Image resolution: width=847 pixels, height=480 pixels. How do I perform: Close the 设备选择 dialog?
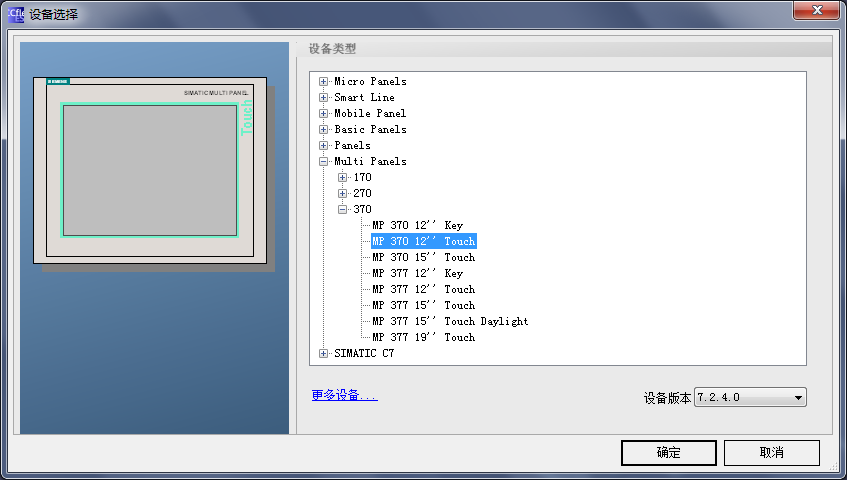[816, 10]
